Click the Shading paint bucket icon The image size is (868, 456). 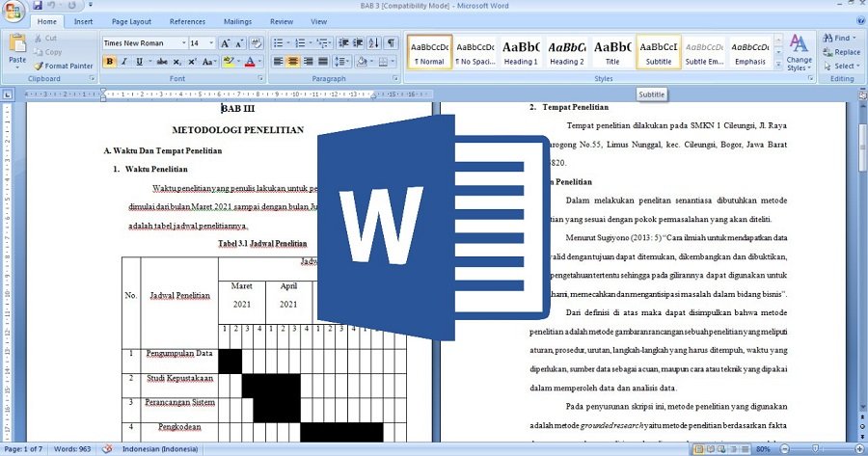pyautogui.click(x=362, y=62)
